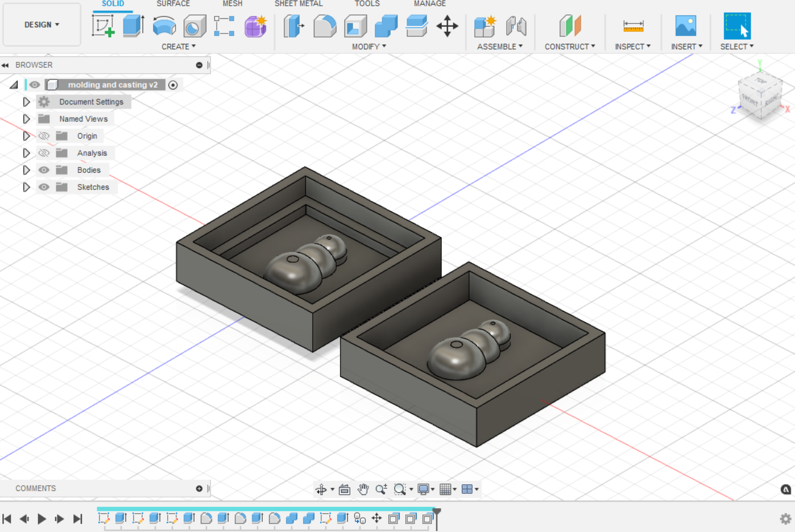Screen dimensions: 795x532
Task: Open the timeline settings gear
Action: pyautogui.click(x=785, y=519)
